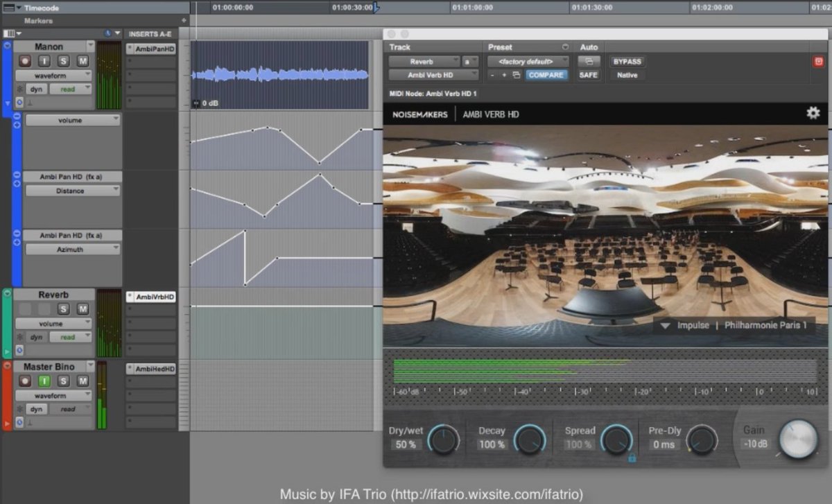Click the Dry/wet 50 % value field

406,445
